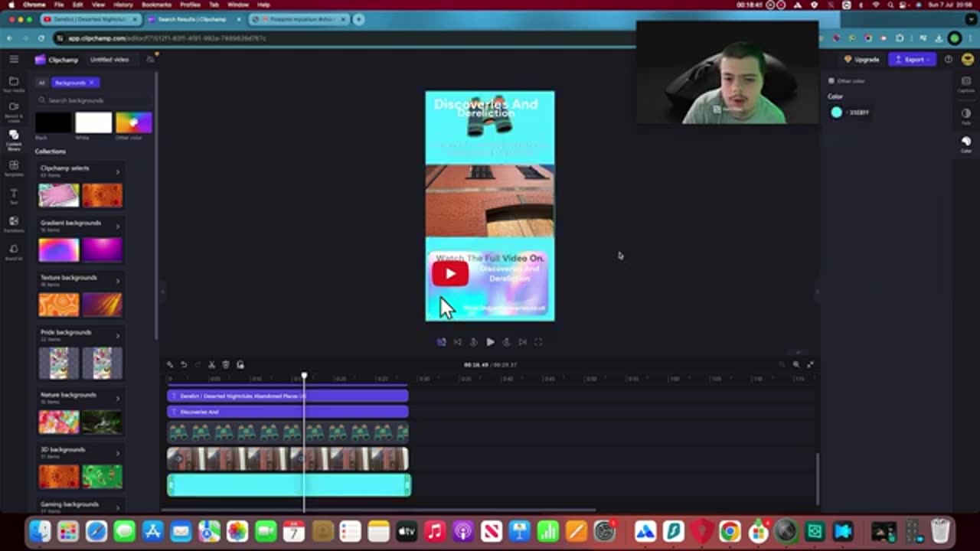Click the duplicate clip icon in timeline
Screen dimensions: 980x551
(x=240, y=365)
